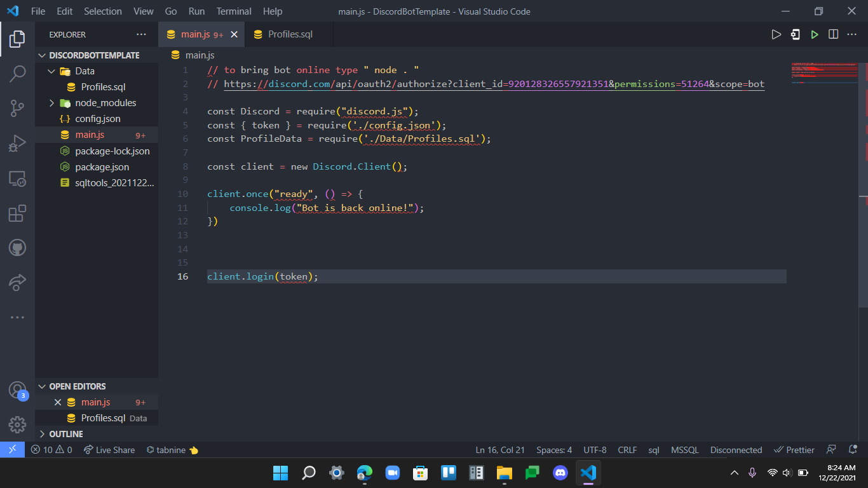The height and width of the screenshot is (488, 868).
Task: Open the Edit menu
Action: 64,11
